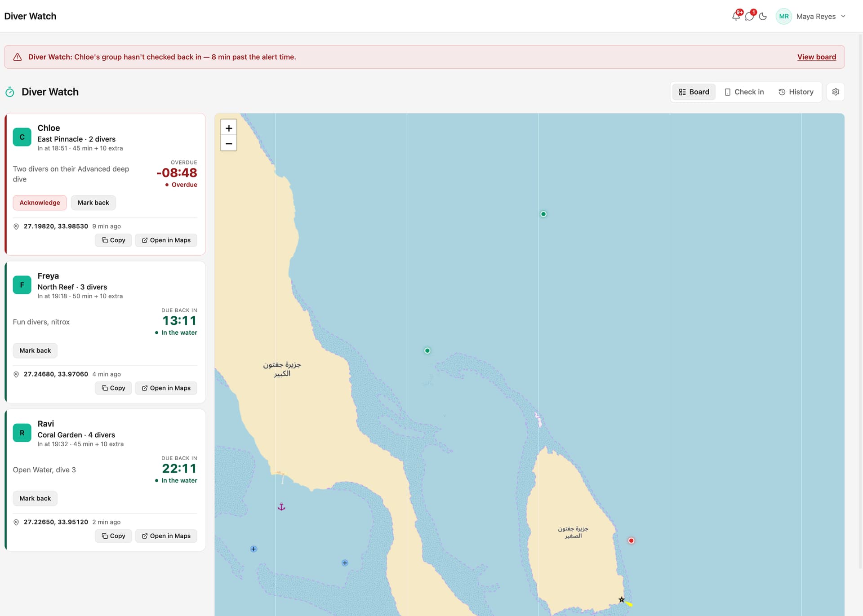
Task: Toggle dark mode moon icon
Action: point(763,16)
